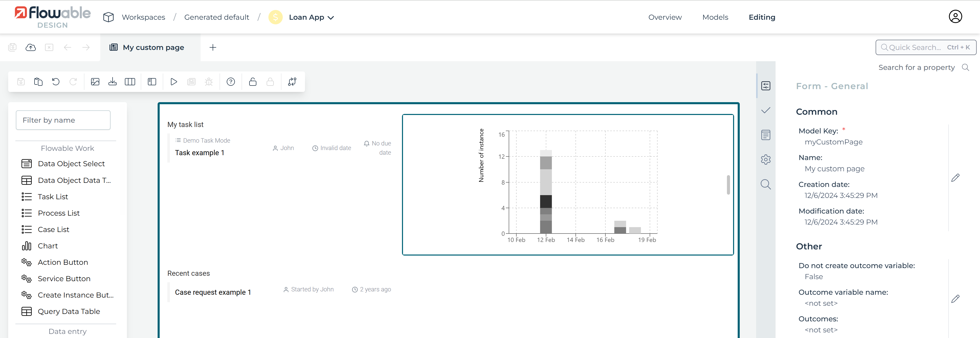The height and width of the screenshot is (338, 980).
Task: Edit Common properties with pencil icon
Action: click(x=955, y=178)
